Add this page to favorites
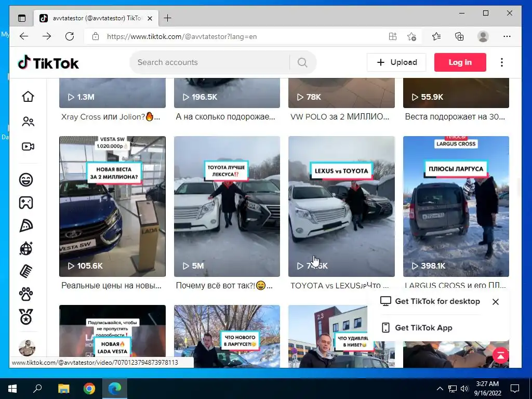This screenshot has width=532, height=399. click(411, 36)
